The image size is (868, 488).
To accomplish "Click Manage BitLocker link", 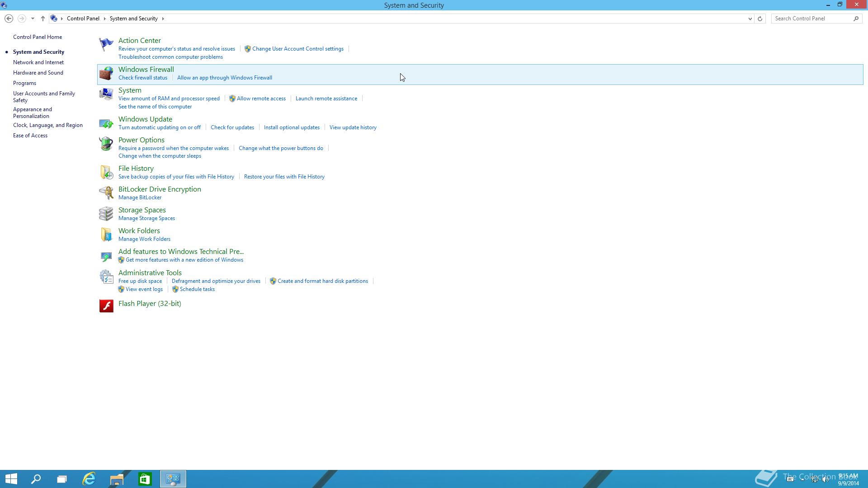I will pyautogui.click(x=140, y=197).
